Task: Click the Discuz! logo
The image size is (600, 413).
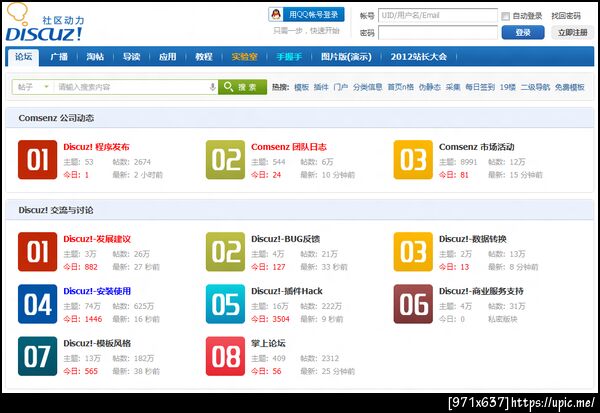Action: pyautogui.click(x=44, y=23)
